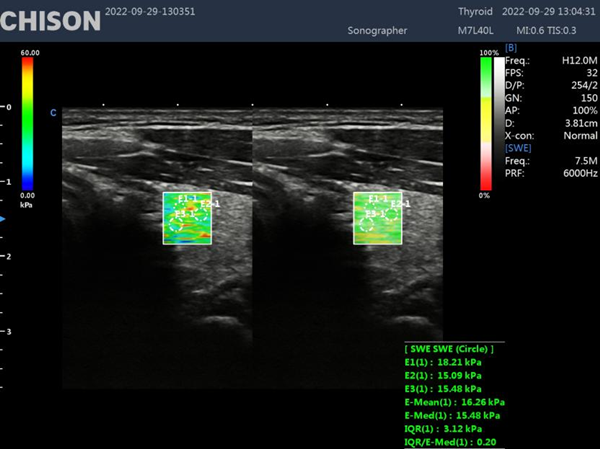The image size is (600, 449).
Task: Select the E2-1 circle in right quality map
Action: click(x=391, y=214)
